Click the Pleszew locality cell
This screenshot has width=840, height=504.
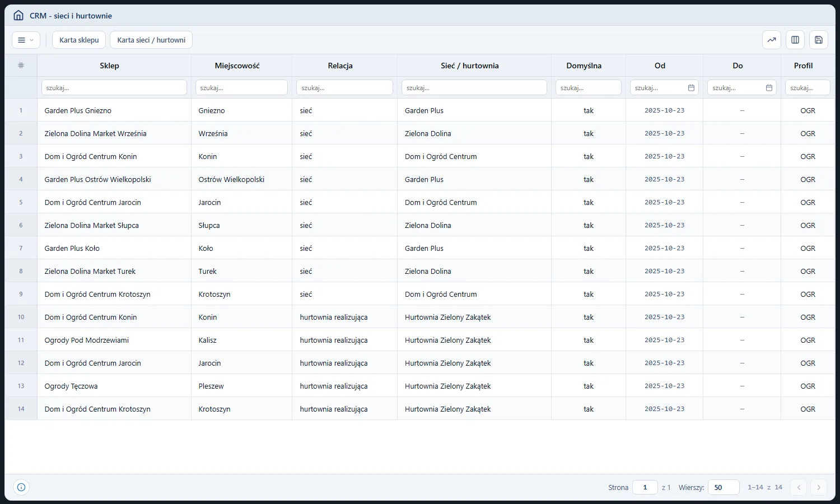241,386
